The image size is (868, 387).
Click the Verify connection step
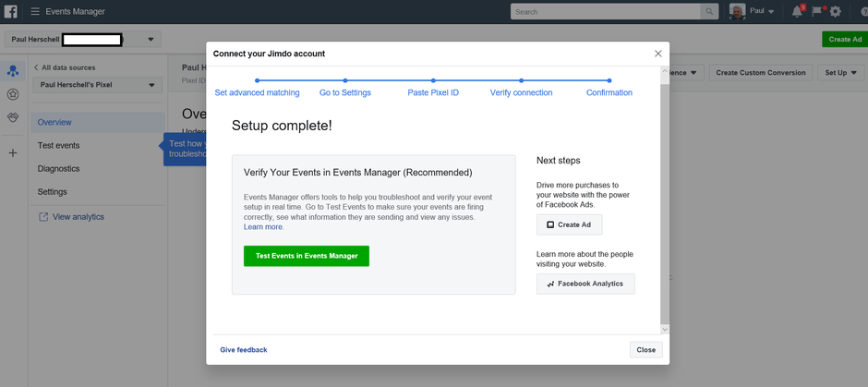(521, 92)
